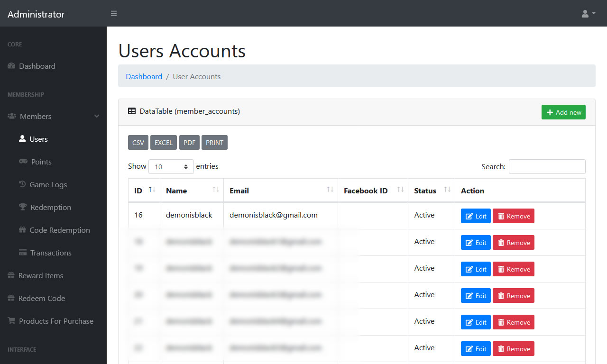This screenshot has width=607, height=364.
Task: Open Game Logs via its history icon
Action: (x=22, y=184)
